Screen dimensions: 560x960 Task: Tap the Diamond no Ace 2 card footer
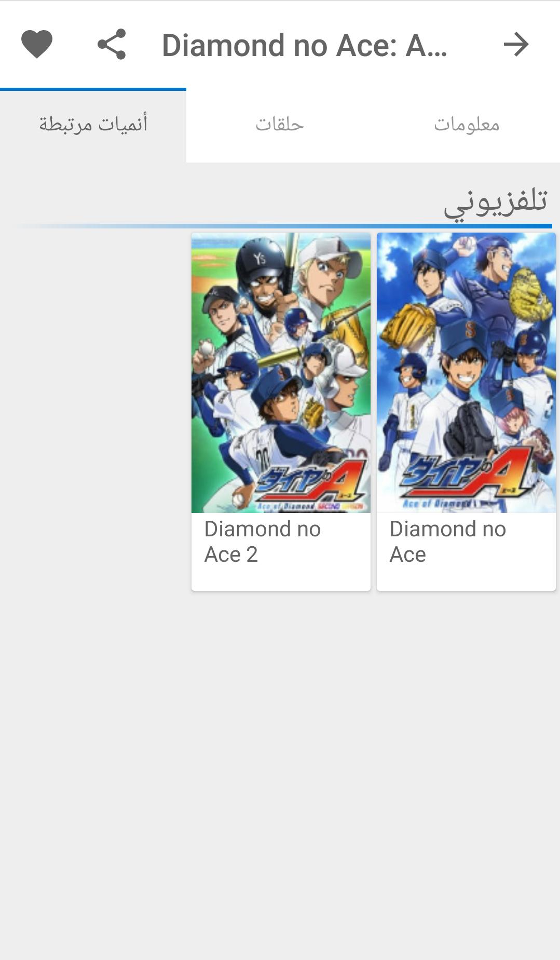click(x=281, y=552)
